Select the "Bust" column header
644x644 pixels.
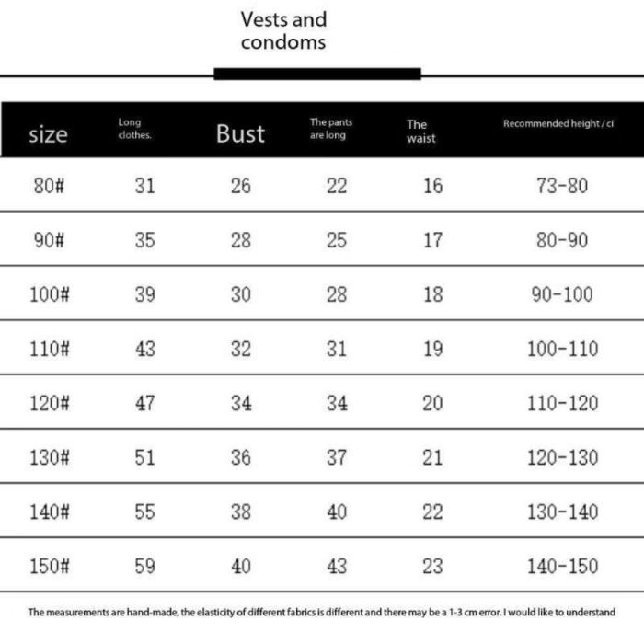pos(240,133)
